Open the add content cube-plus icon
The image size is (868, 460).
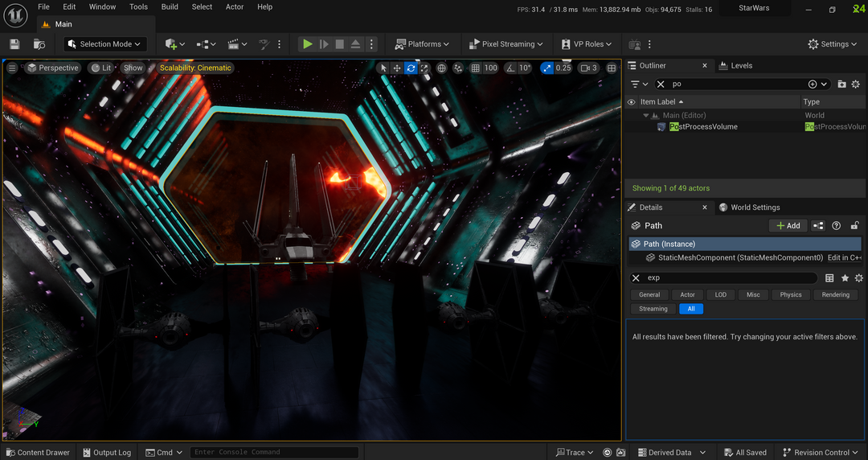coord(171,44)
